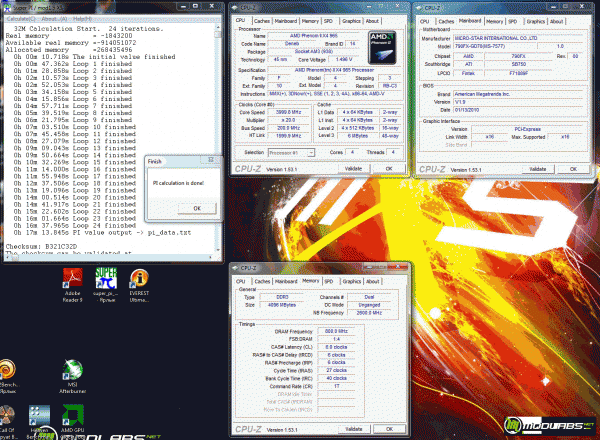This screenshot has height=440, width=600.
Task: Open Caches tab in the CPU-Z Mainboard window
Action: pyautogui.click(x=446, y=21)
